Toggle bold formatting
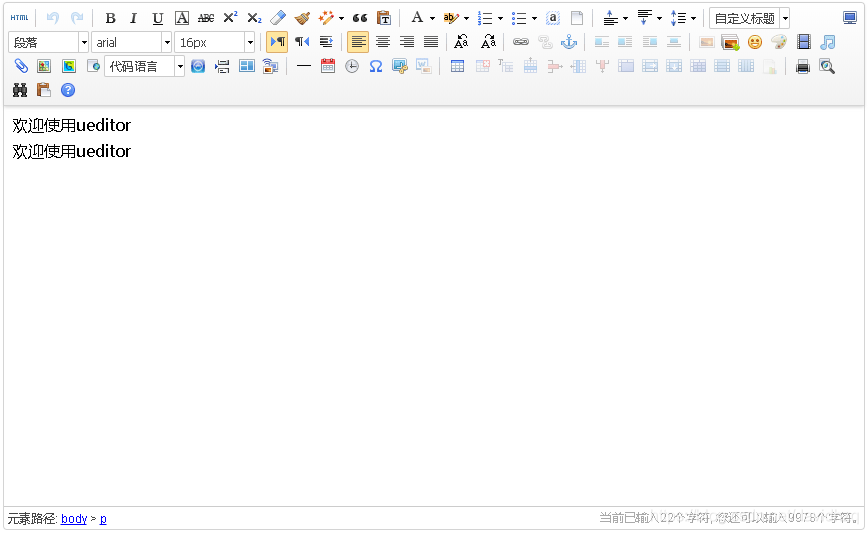This screenshot has width=868, height=534. point(110,18)
